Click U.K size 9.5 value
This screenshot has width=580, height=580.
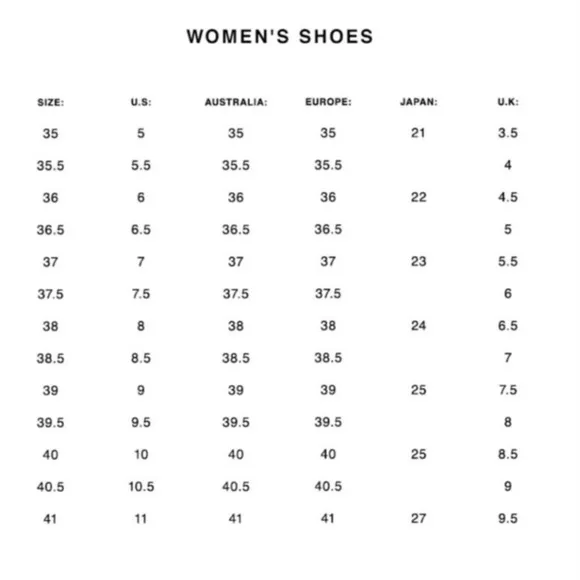click(508, 518)
